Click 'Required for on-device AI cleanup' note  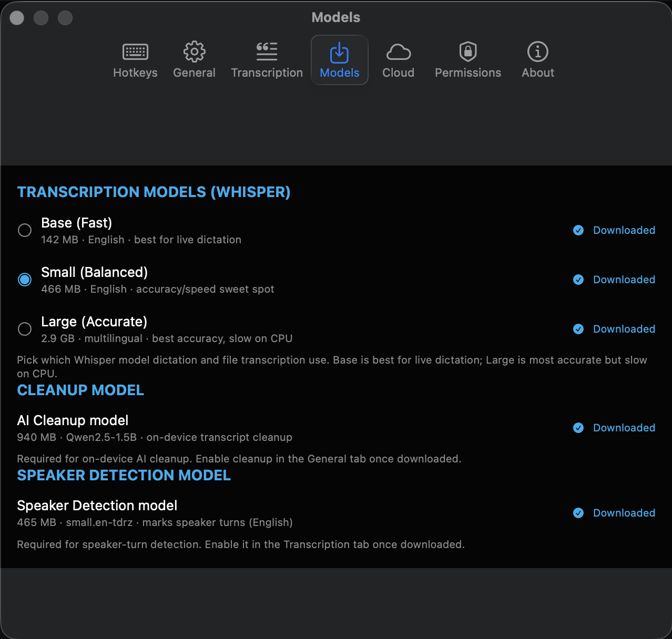click(x=239, y=459)
